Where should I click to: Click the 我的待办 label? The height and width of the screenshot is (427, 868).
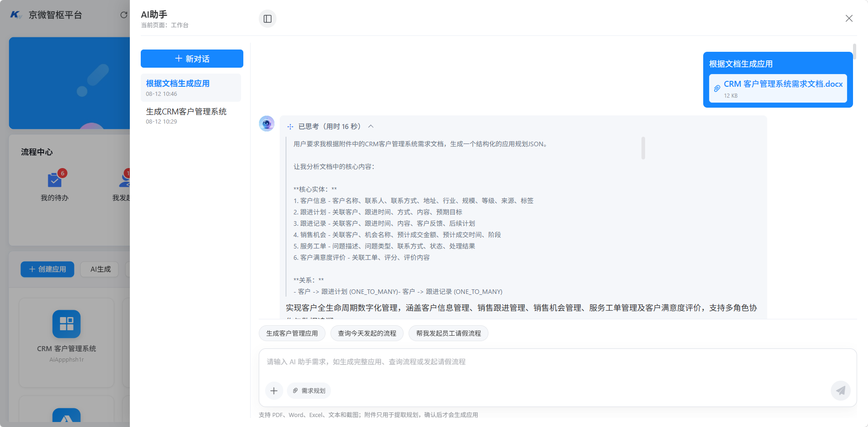click(x=54, y=198)
